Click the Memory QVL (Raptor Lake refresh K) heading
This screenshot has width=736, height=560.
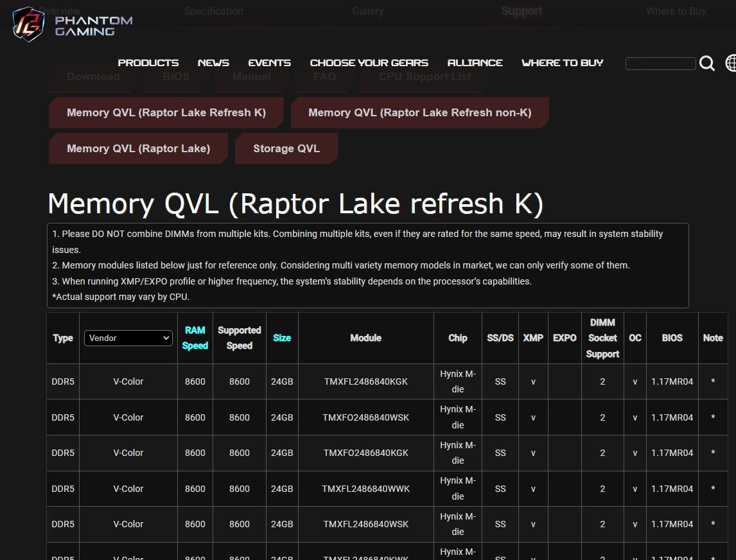(x=295, y=204)
